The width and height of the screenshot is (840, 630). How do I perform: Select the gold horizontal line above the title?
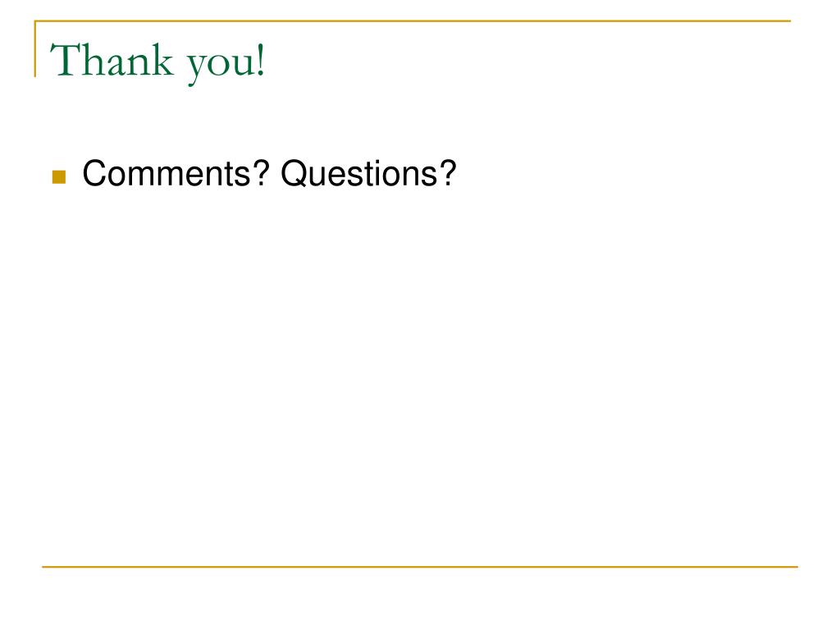click(413, 21)
